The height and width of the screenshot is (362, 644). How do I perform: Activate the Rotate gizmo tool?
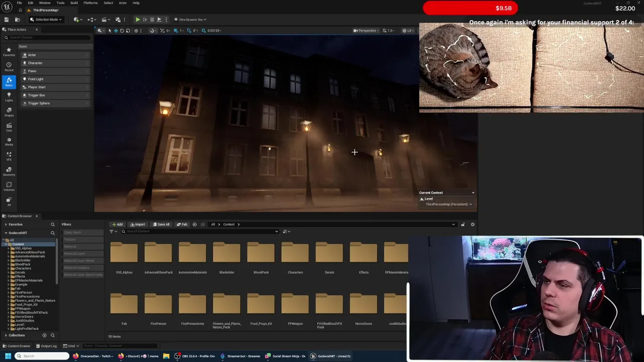[x=122, y=31]
